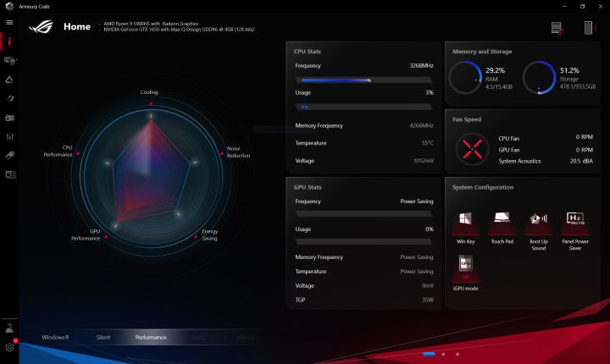Click the 1012mV CPU voltage value

click(x=424, y=160)
